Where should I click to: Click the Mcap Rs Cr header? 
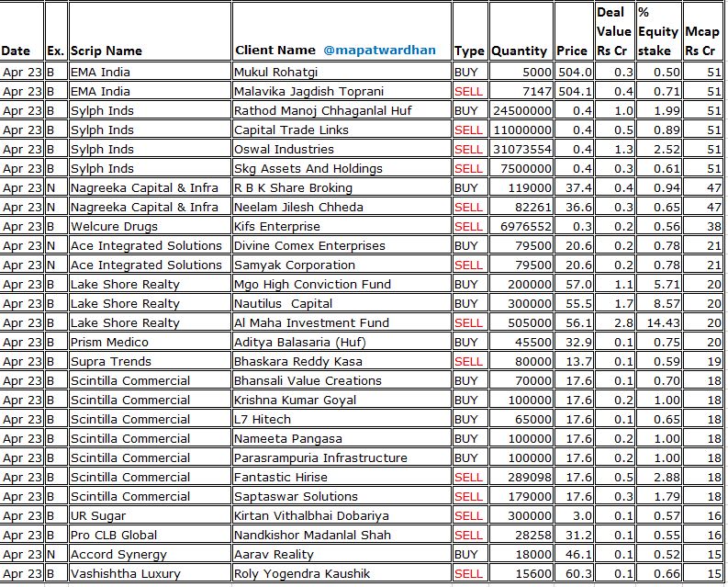point(703,31)
